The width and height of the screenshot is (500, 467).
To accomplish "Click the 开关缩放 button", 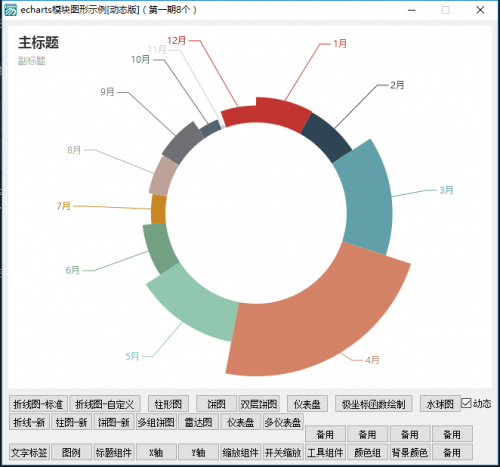I will [x=283, y=452].
